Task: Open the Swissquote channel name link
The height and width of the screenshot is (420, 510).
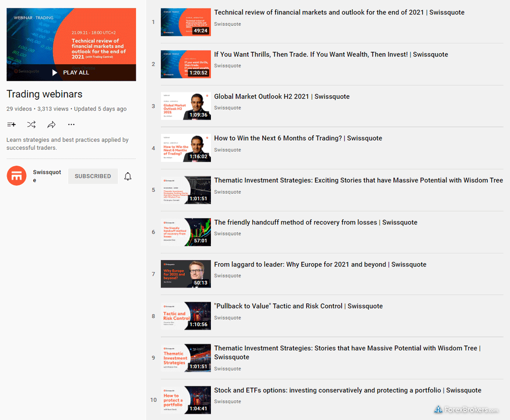Action: (x=47, y=176)
